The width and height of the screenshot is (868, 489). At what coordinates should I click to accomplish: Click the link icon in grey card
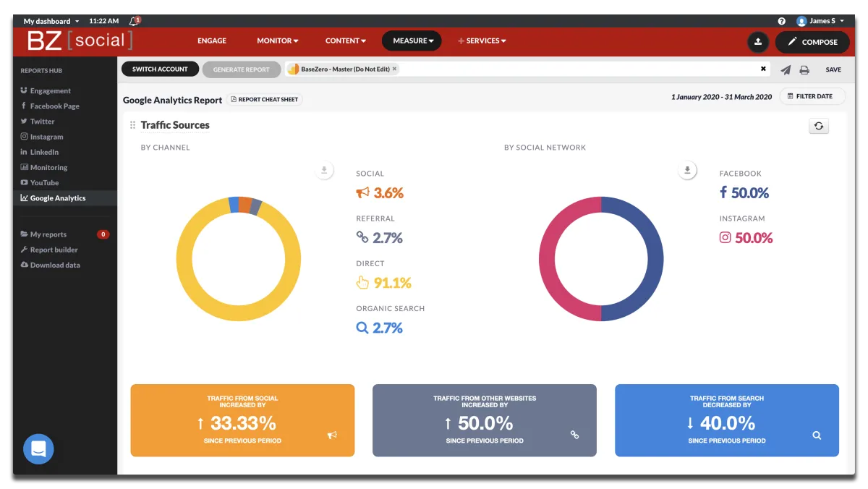(x=574, y=435)
